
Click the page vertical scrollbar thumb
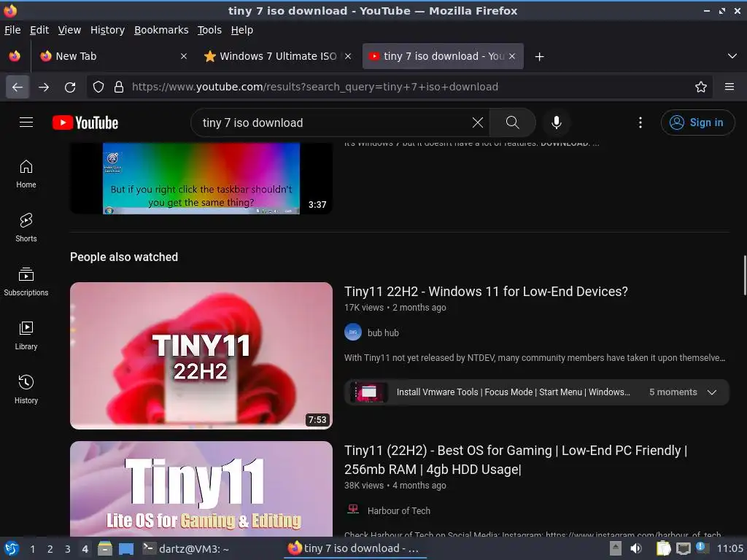(745, 275)
